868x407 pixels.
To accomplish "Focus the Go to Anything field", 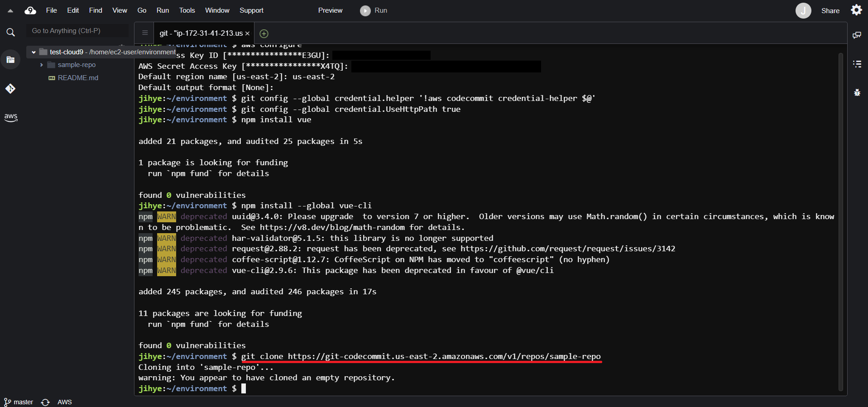I will click(77, 31).
